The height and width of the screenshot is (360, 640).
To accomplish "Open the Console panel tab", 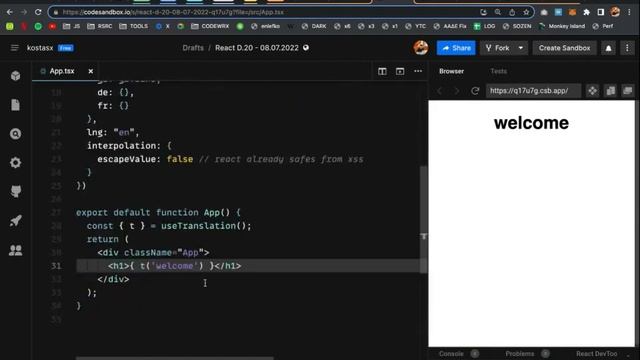I will (451, 354).
